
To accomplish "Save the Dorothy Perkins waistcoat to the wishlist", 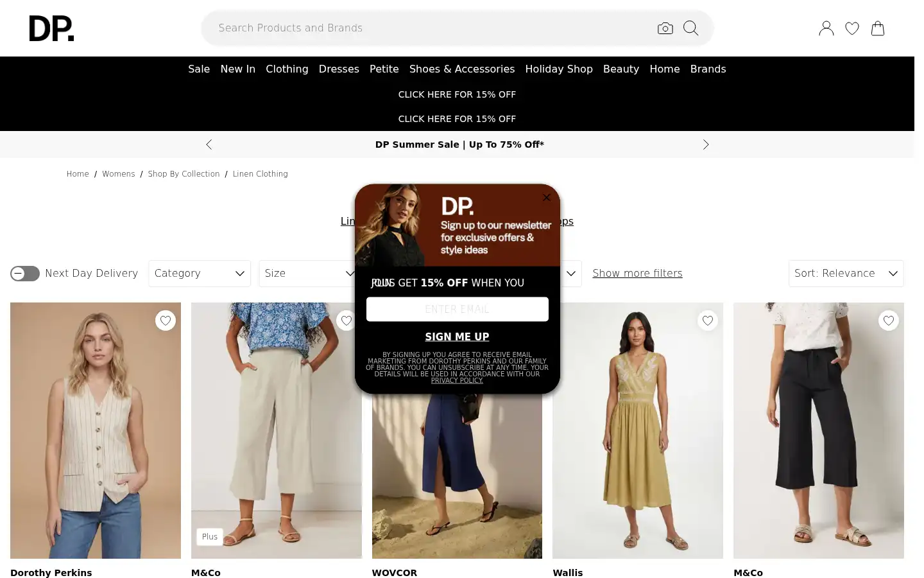I will point(166,320).
